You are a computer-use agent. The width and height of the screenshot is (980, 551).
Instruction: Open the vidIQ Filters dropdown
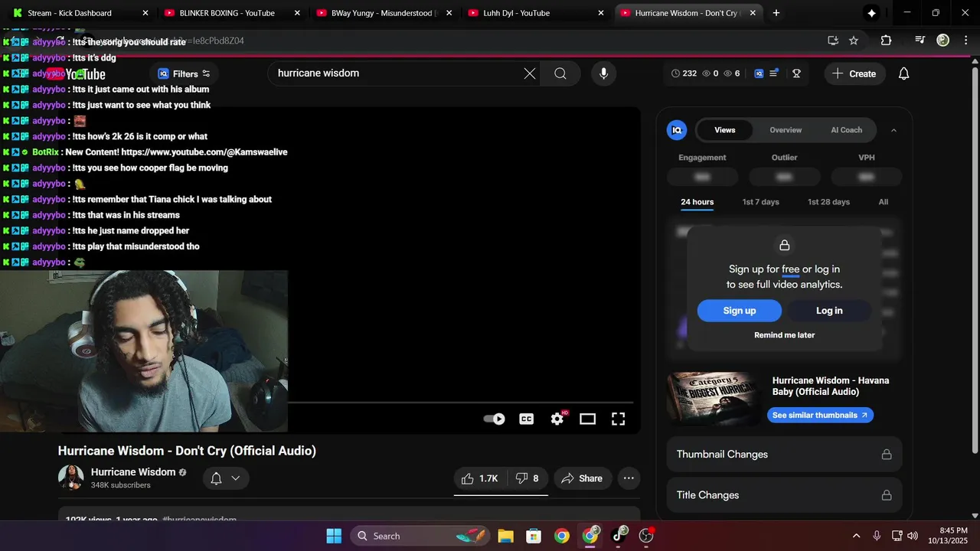(x=184, y=73)
